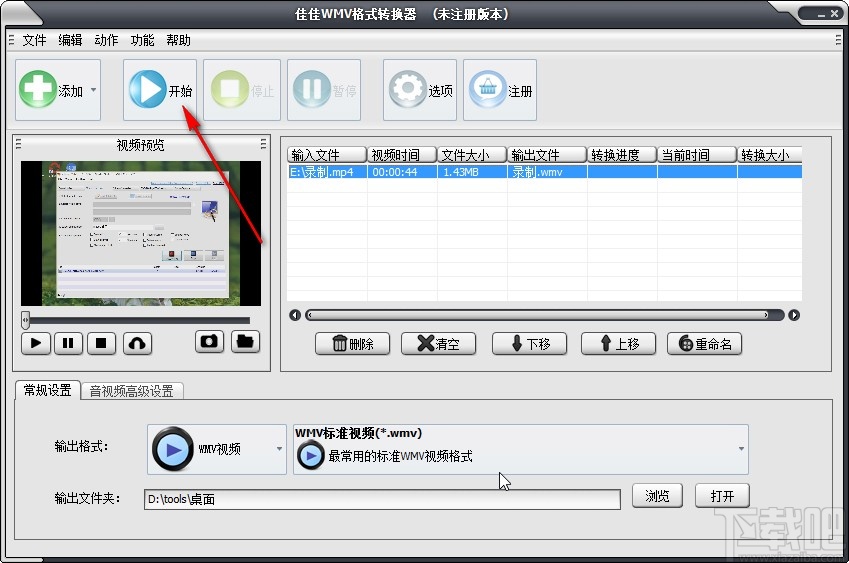
Task: Click the 暂停 pause toolbar button
Action: (324, 90)
